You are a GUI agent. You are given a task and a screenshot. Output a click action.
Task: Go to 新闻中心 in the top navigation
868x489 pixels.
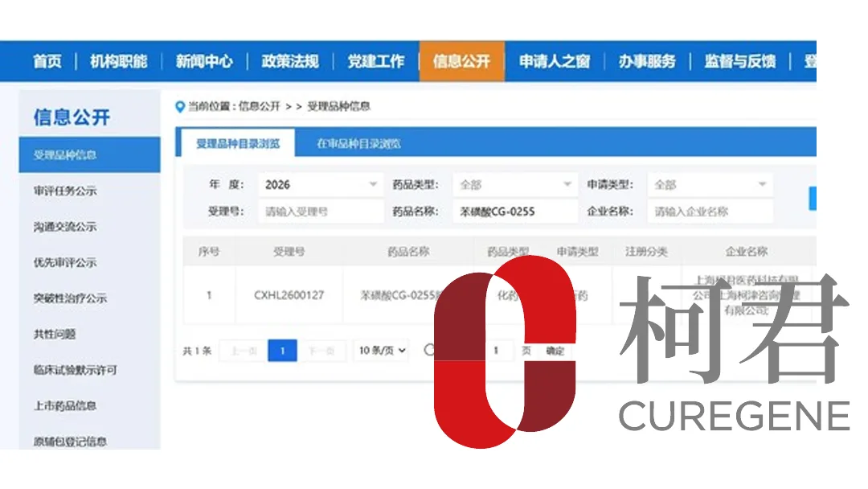tap(204, 61)
